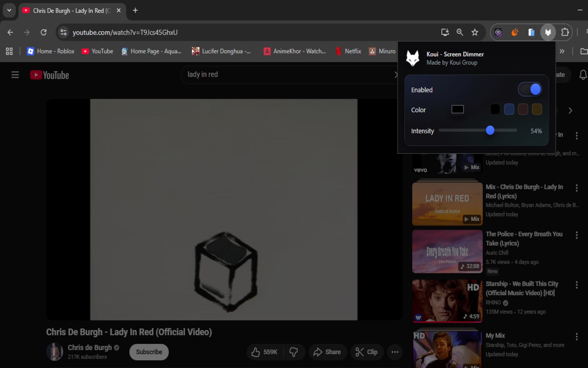The image size is (588, 368).
Task: Switch to Chris De Burgh browser tab
Action: 72,11
